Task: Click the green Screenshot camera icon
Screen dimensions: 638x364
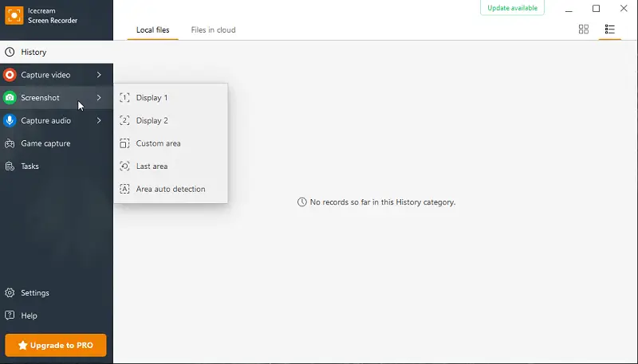Action: [x=10, y=98]
